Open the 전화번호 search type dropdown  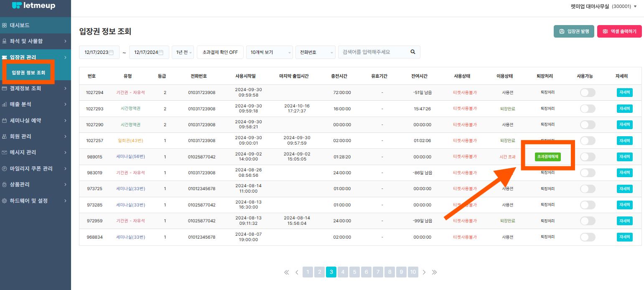coord(315,52)
